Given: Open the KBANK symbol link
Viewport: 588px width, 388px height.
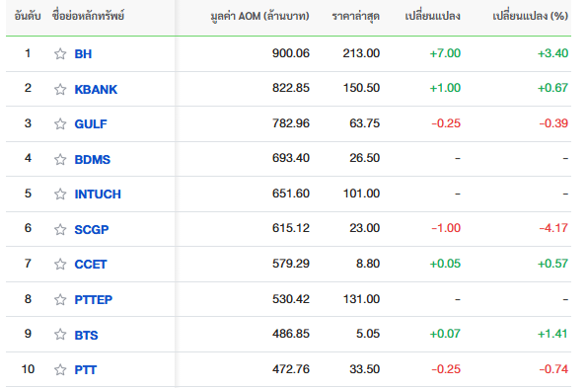Looking at the screenshot, I should pyautogui.click(x=96, y=89).
